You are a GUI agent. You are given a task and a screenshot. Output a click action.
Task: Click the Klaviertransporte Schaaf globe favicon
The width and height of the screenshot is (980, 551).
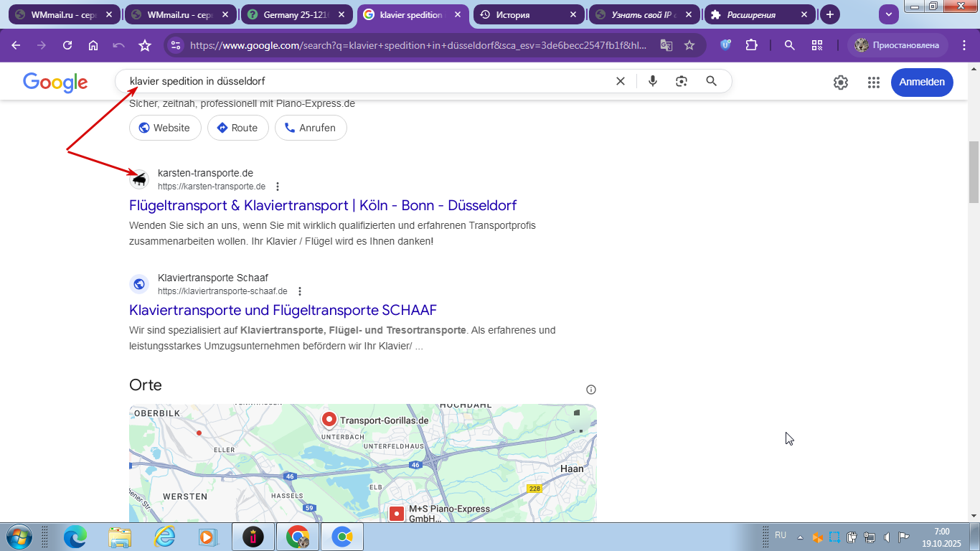pyautogui.click(x=139, y=284)
